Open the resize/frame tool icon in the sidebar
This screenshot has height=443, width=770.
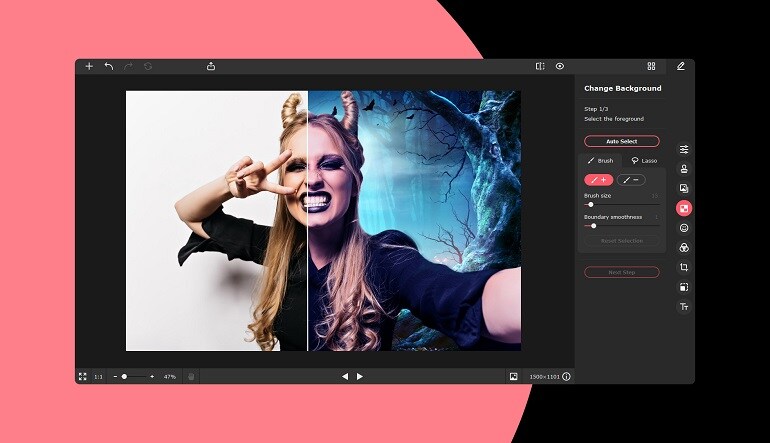coord(684,287)
